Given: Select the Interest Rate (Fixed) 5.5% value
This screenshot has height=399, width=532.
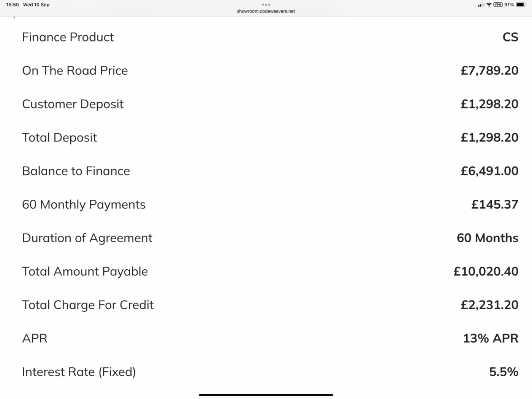Looking at the screenshot, I should [504, 372].
